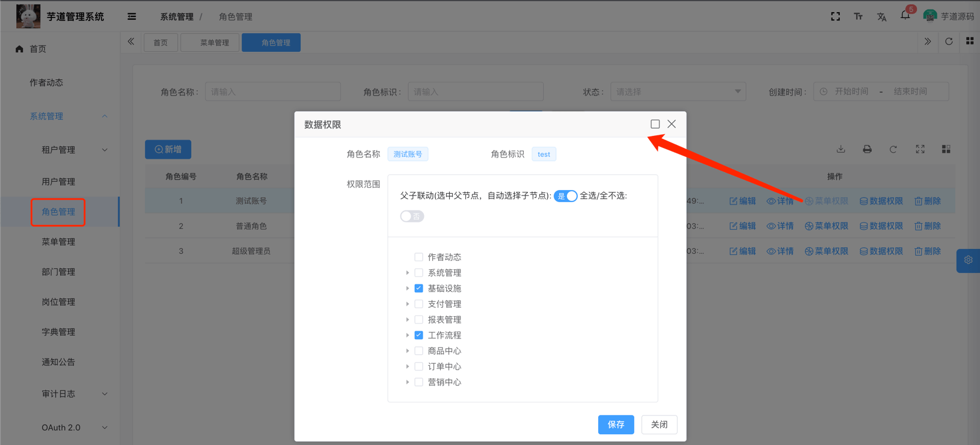Collapse sidebar with hamburger menu icon

pos(132,16)
